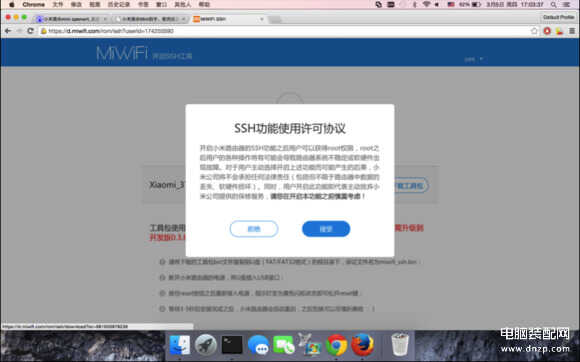Viewport: 580px width, 362px height.
Task: Click the Wi-Fi status icon in the menu bar
Action: pos(426,4)
